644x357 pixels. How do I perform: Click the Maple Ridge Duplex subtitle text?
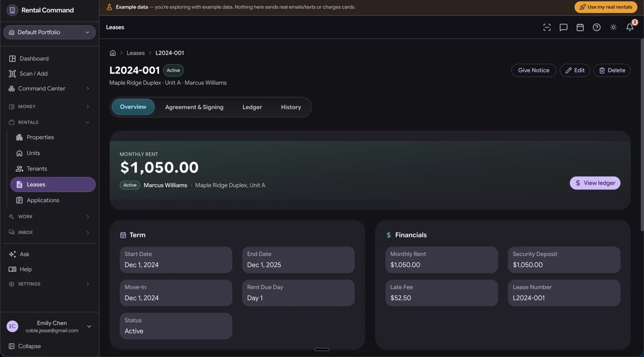pyautogui.click(x=135, y=83)
